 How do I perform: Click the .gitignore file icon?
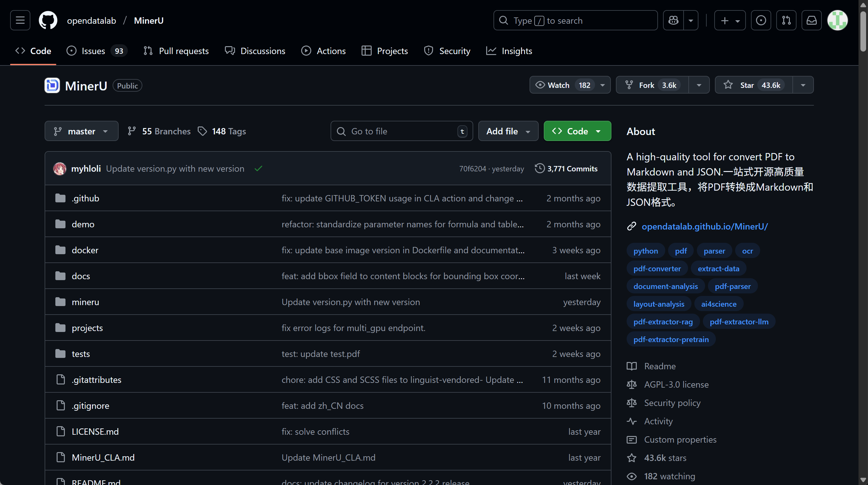point(61,406)
